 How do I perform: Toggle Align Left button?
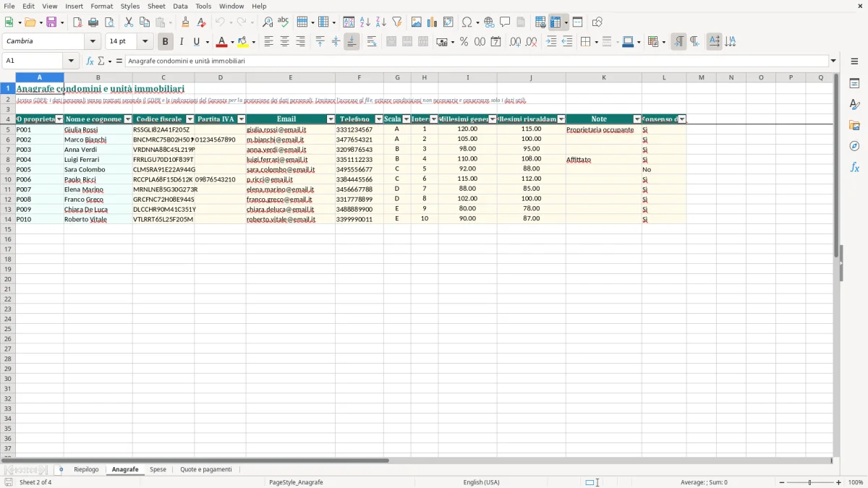click(269, 42)
